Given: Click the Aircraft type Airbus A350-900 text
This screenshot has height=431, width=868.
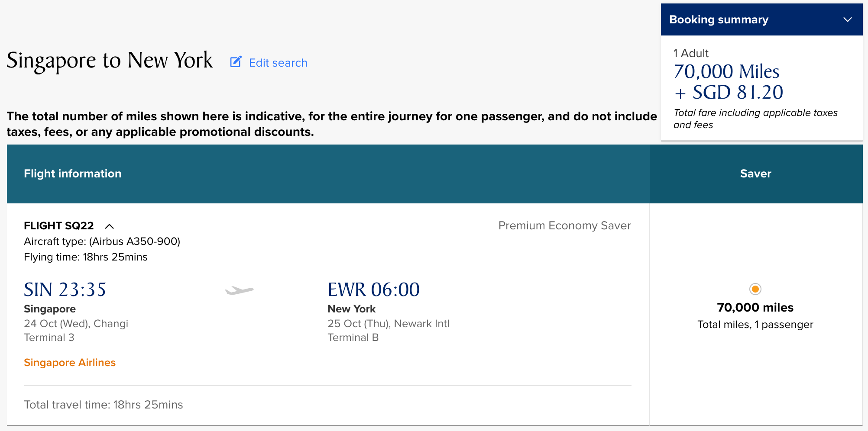Looking at the screenshot, I should tap(102, 241).
